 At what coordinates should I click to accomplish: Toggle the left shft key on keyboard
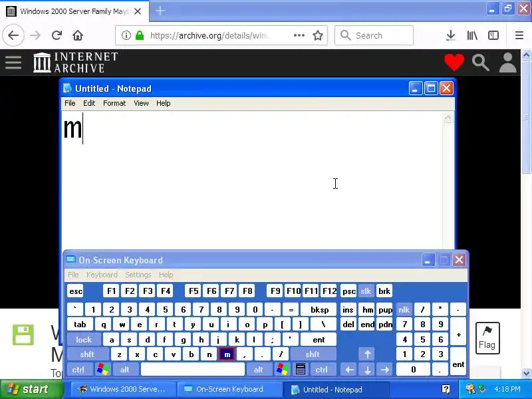[87, 354]
